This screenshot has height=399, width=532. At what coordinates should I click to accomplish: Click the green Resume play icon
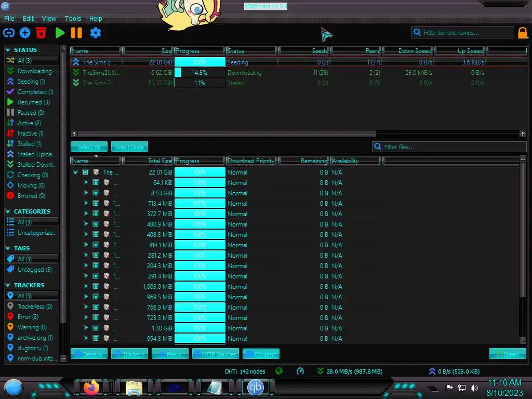point(60,33)
